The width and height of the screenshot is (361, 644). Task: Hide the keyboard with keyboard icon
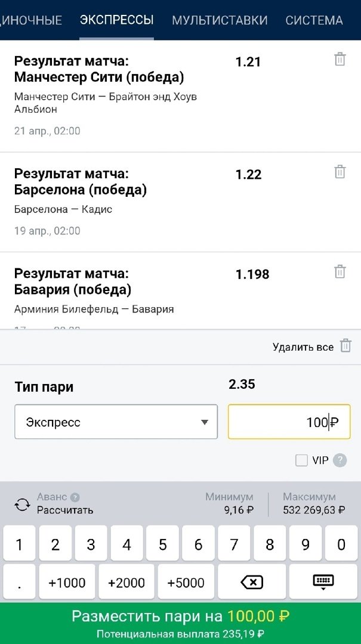(323, 583)
